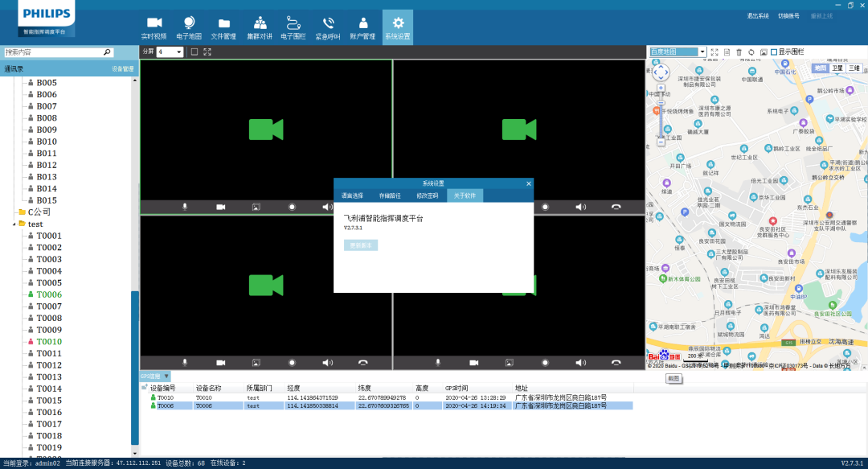Take snapshot in top-left video pane
The width and height of the screenshot is (868, 469).
256,207
